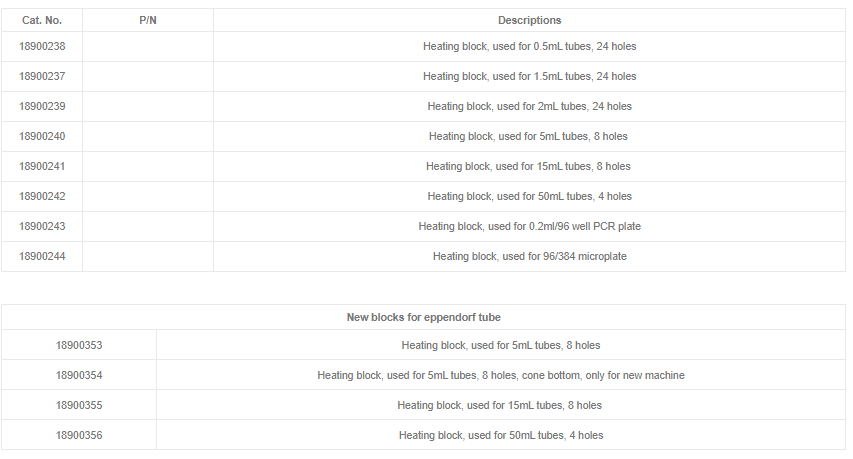
Task: Click catalog number 18900240 cell
Action: [42, 137]
